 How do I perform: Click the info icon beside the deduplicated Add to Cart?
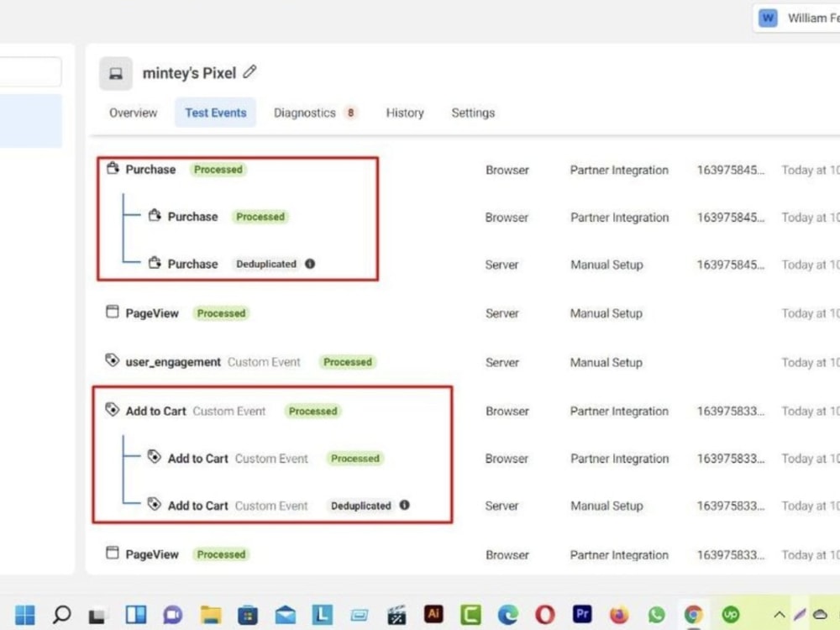tap(405, 505)
